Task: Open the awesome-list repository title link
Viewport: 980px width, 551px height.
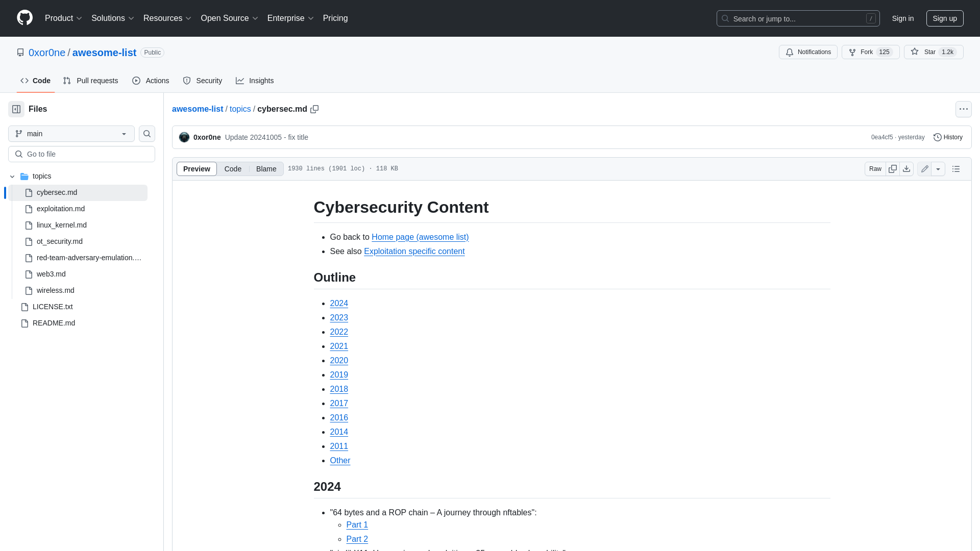Action: (x=104, y=53)
